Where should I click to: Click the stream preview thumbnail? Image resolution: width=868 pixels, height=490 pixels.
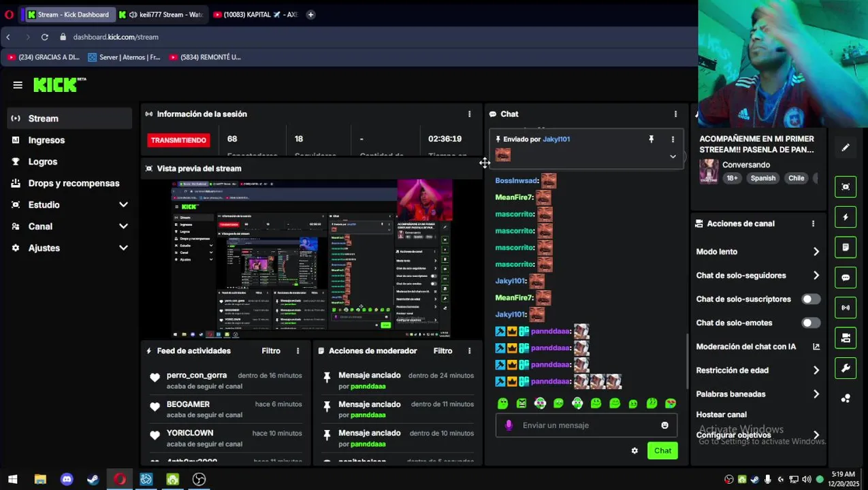point(311,259)
